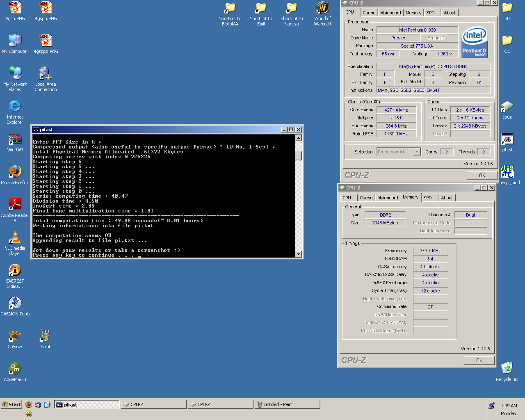Viewport: 525px width, 420px height.
Task: Click OK in the top CPU-Z window
Action: [x=482, y=176]
